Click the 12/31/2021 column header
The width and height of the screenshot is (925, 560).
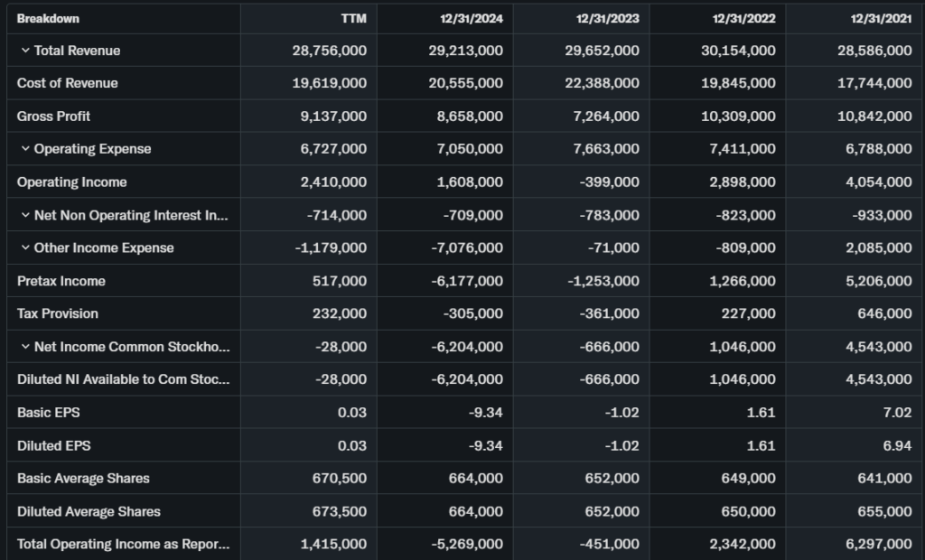pyautogui.click(x=881, y=18)
